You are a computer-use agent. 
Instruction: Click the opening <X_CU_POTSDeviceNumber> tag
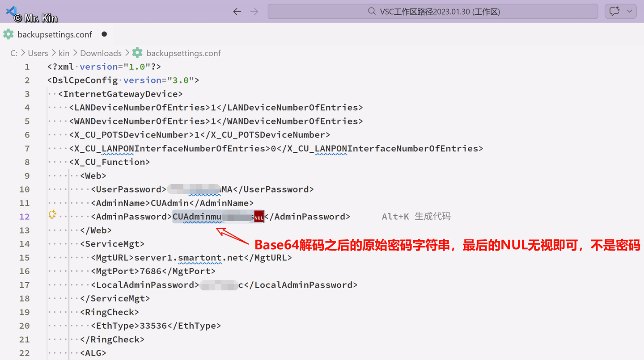tap(131, 135)
